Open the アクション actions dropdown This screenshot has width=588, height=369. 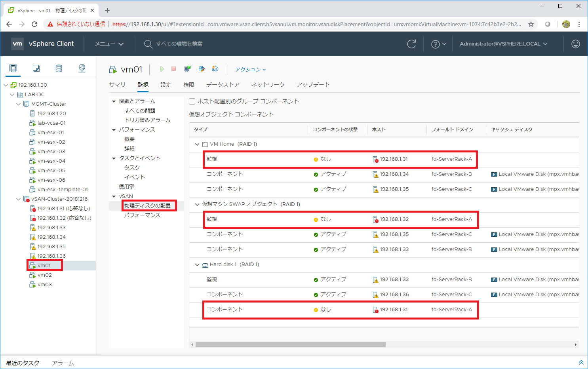250,69
